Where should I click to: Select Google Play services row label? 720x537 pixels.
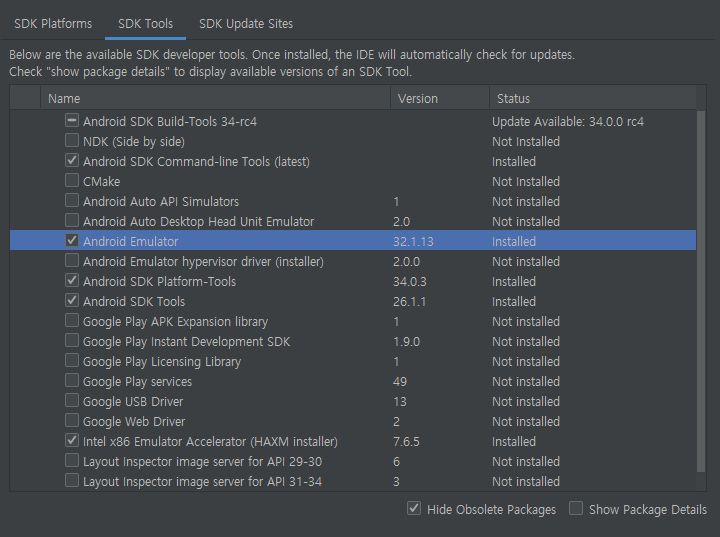[137, 382]
